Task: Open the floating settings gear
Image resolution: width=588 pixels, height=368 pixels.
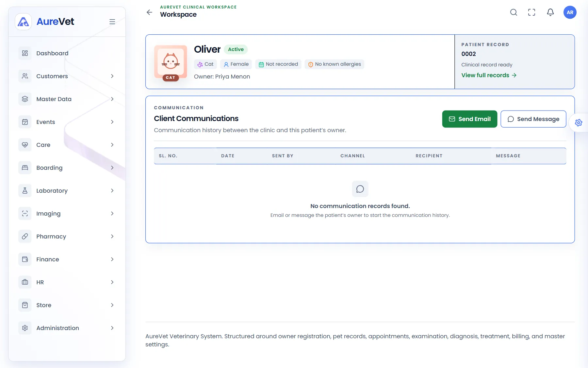Action: point(579,123)
